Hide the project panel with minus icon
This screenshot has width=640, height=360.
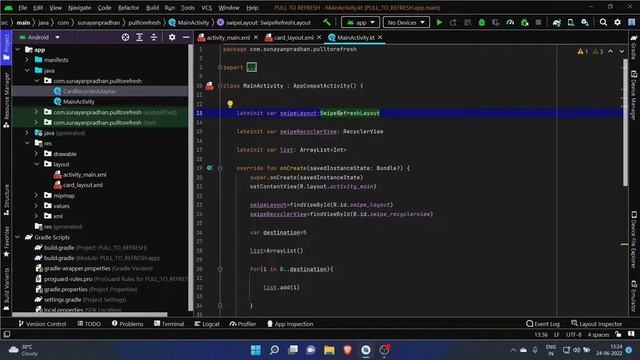click(x=186, y=37)
